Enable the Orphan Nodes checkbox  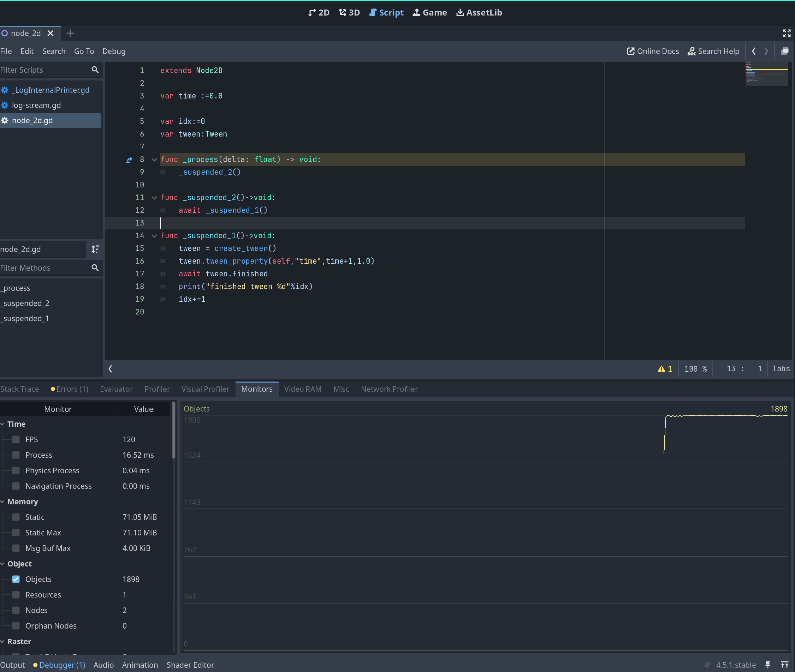16,625
